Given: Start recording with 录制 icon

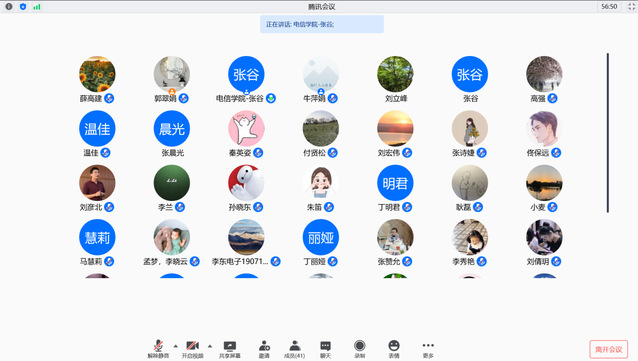Looking at the screenshot, I should point(360,349).
